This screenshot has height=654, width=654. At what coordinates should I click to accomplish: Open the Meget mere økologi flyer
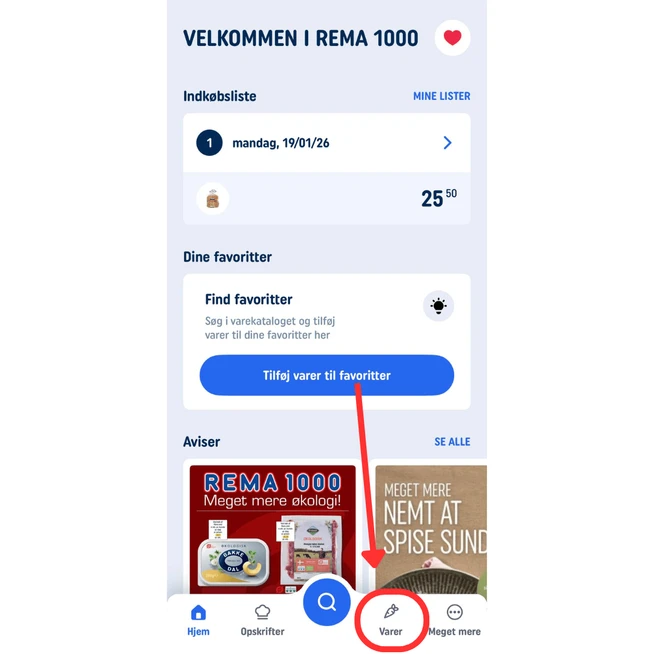273,529
